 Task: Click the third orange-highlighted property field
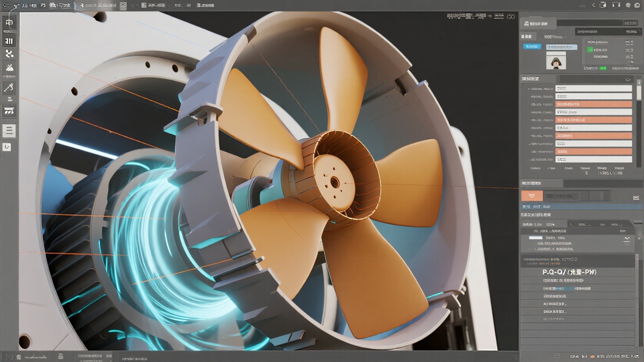pyautogui.click(x=593, y=136)
